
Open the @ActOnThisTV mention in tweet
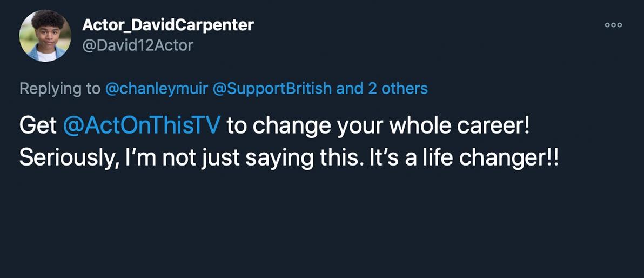tap(142, 125)
